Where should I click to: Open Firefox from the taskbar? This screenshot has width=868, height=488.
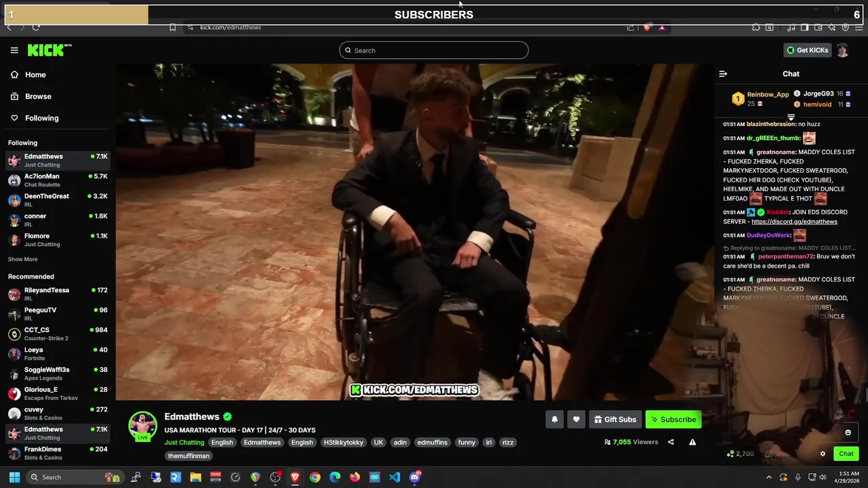(355, 477)
